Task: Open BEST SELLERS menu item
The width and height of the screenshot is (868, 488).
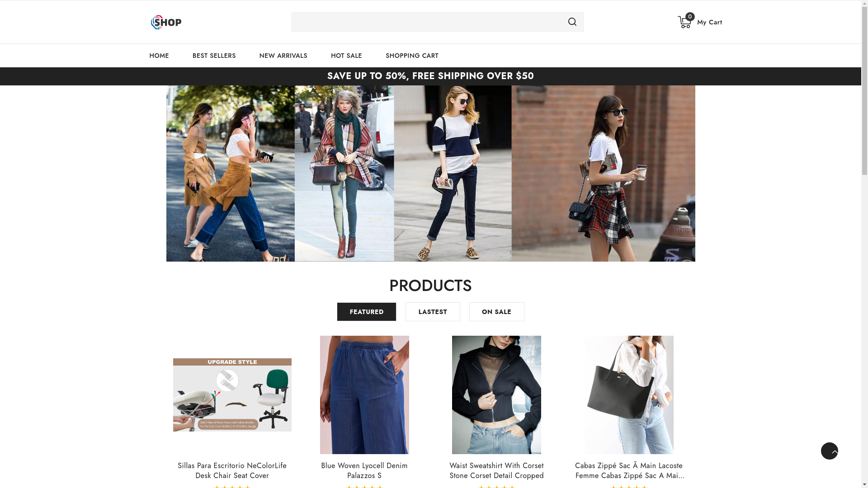Action: [x=214, y=56]
